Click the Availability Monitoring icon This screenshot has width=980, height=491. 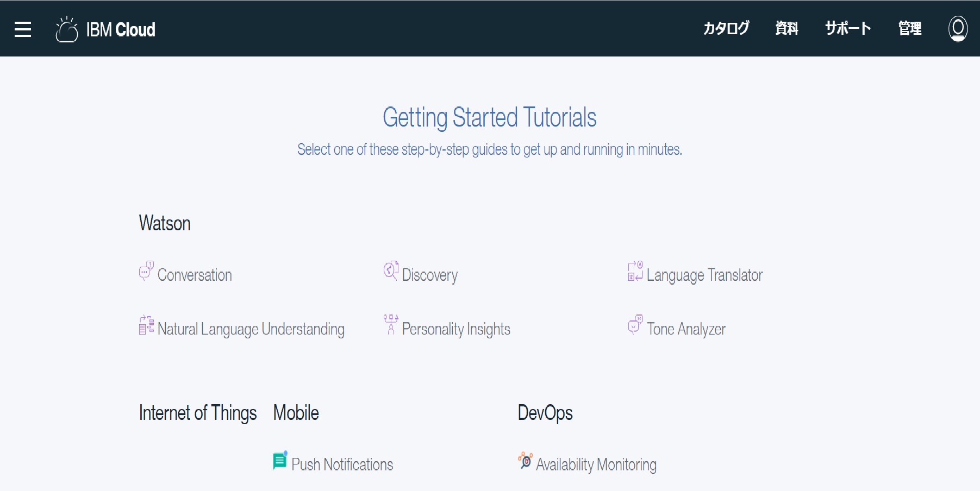click(x=525, y=461)
